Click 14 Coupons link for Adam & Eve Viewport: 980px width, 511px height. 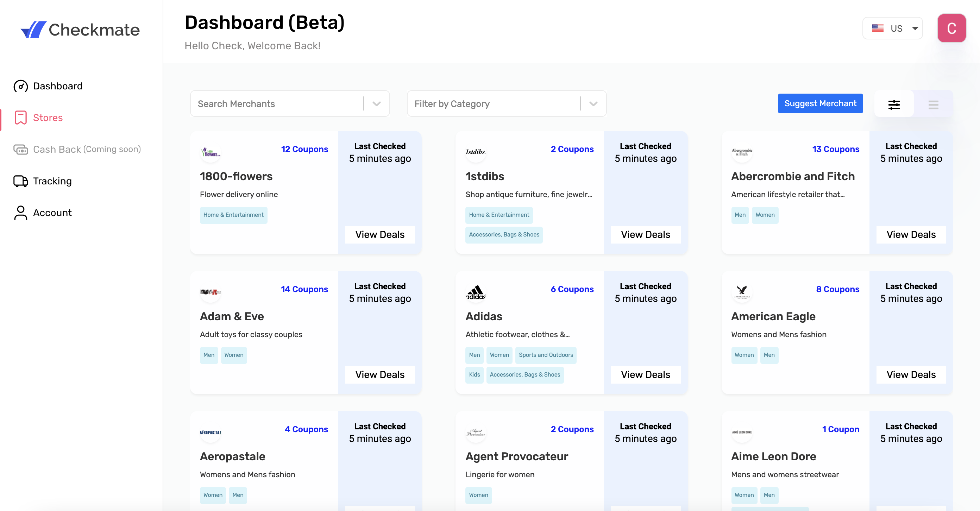pos(304,289)
